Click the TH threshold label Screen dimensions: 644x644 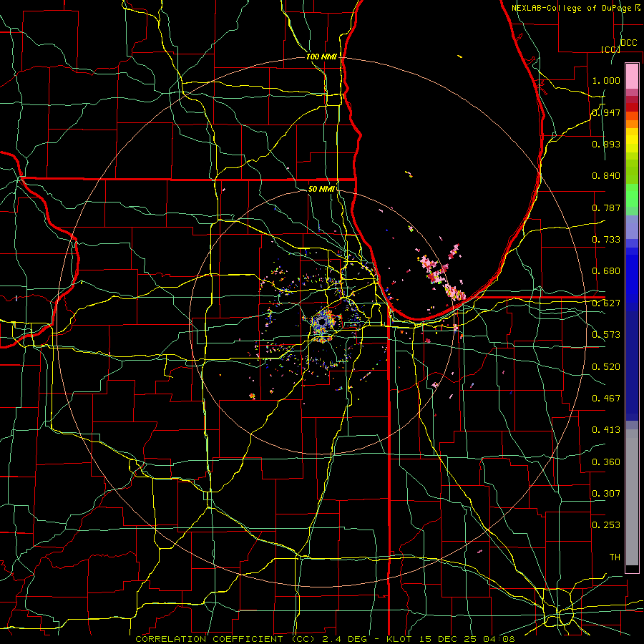tap(615, 557)
